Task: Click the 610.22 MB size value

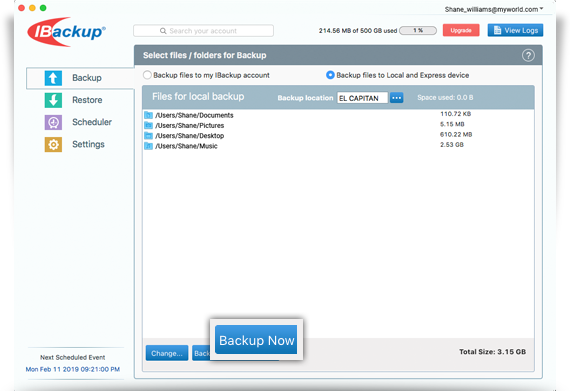Action: click(456, 134)
